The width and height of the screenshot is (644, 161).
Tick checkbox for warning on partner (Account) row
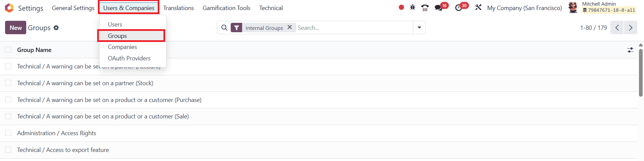8,66
